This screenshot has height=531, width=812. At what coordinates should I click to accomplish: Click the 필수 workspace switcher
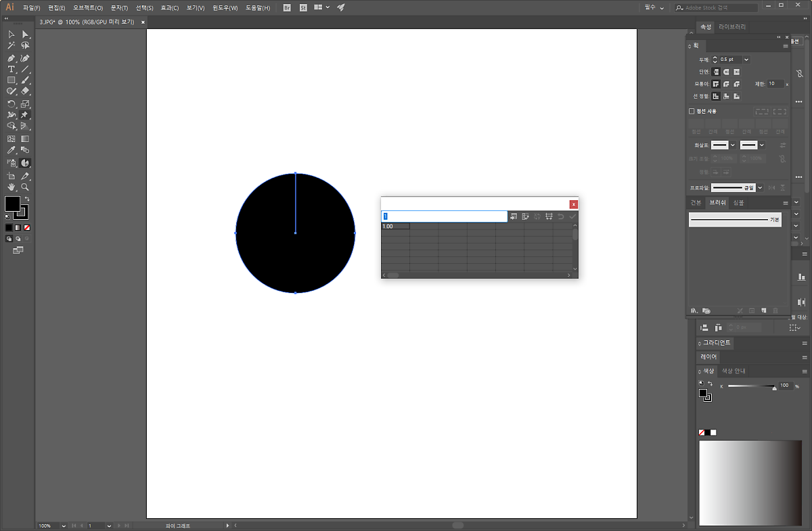click(x=654, y=7)
